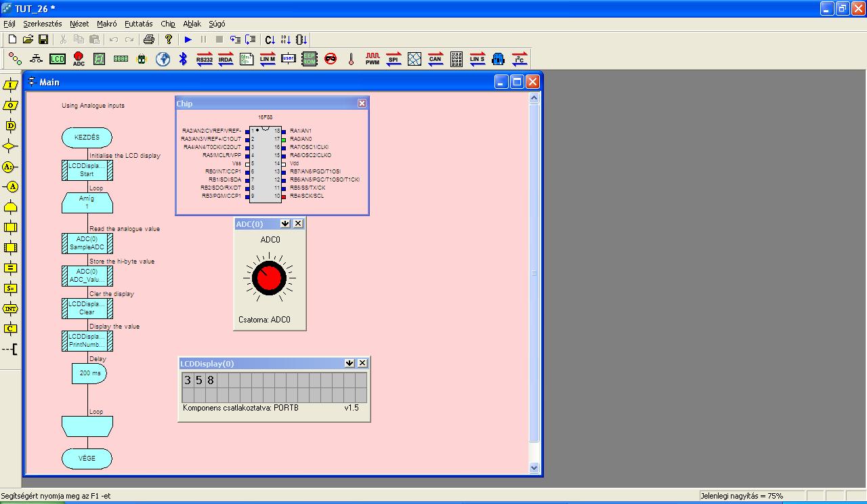Add an EEPROM component

[309, 59]
